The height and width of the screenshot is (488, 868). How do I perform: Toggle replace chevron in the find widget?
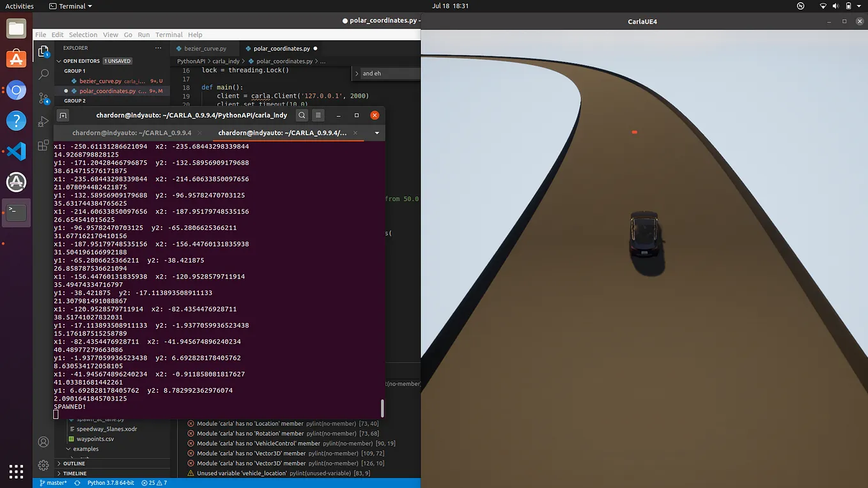(x=357, y=73)
